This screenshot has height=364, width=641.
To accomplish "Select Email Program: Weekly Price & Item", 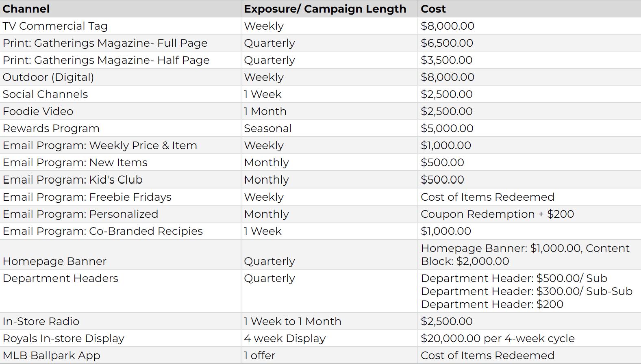I will coord(100,145).
